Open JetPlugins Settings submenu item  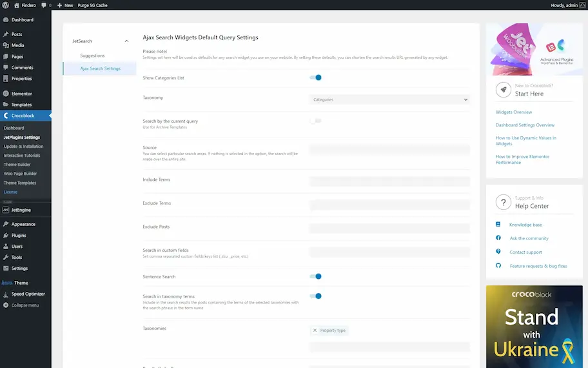click(22, 138)
